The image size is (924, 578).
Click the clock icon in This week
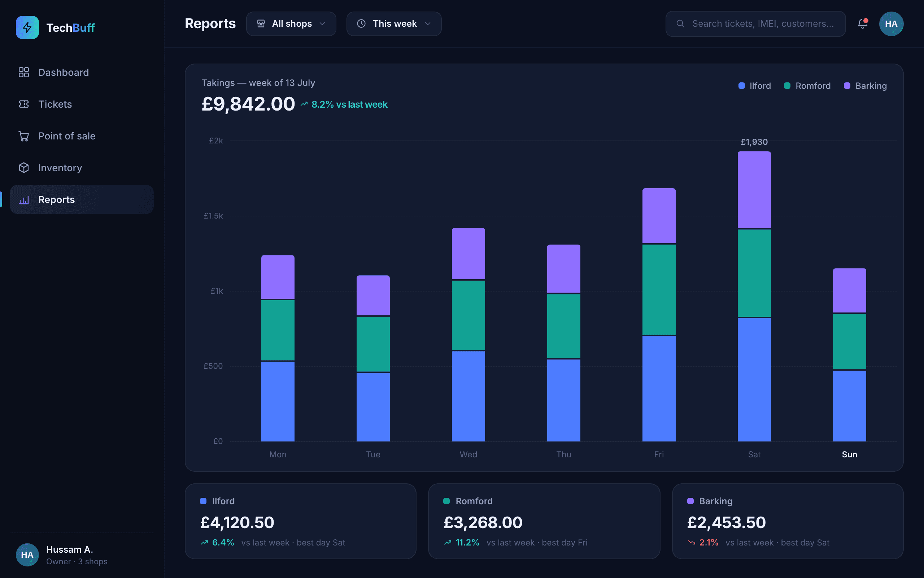pyautogui.click(x=361, y=24)
